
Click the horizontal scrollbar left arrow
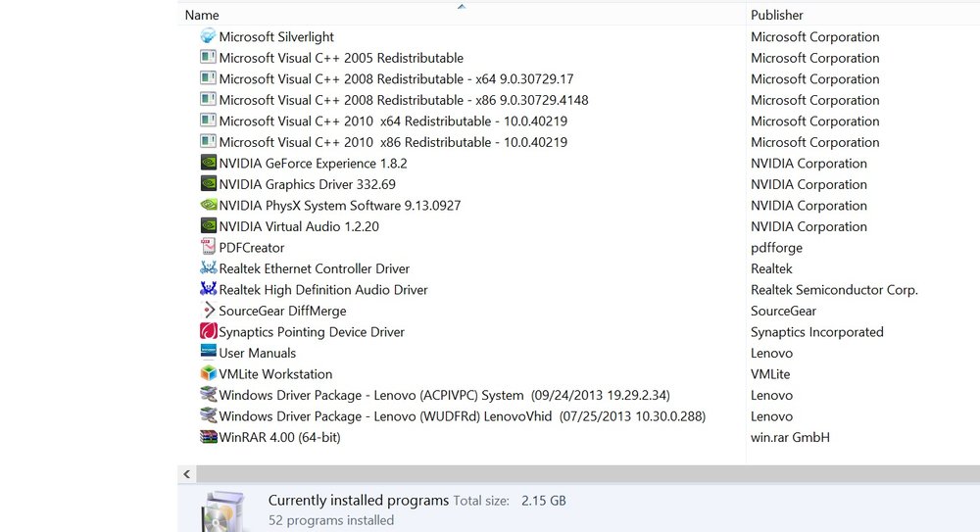pyautogui.click(x=187, y=474)
